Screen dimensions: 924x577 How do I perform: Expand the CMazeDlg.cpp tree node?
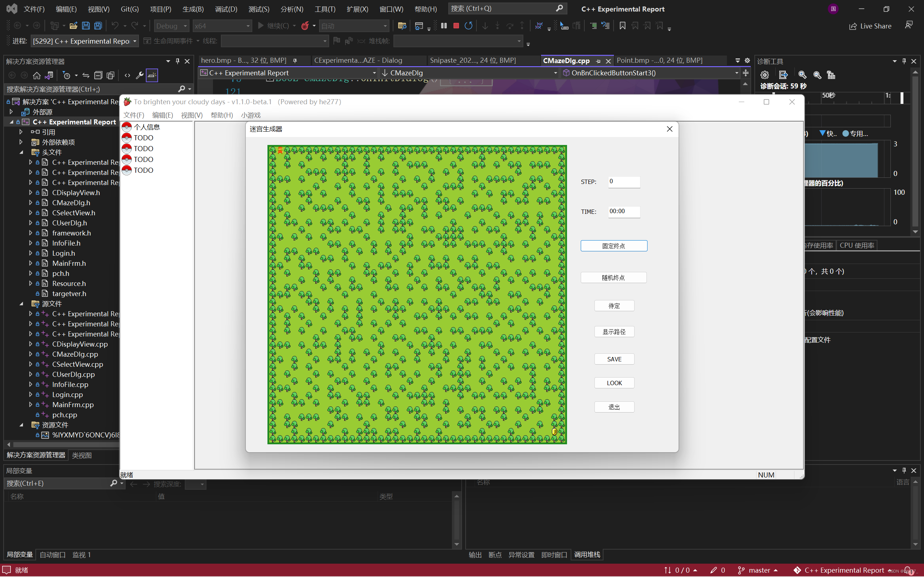point(31,354)
